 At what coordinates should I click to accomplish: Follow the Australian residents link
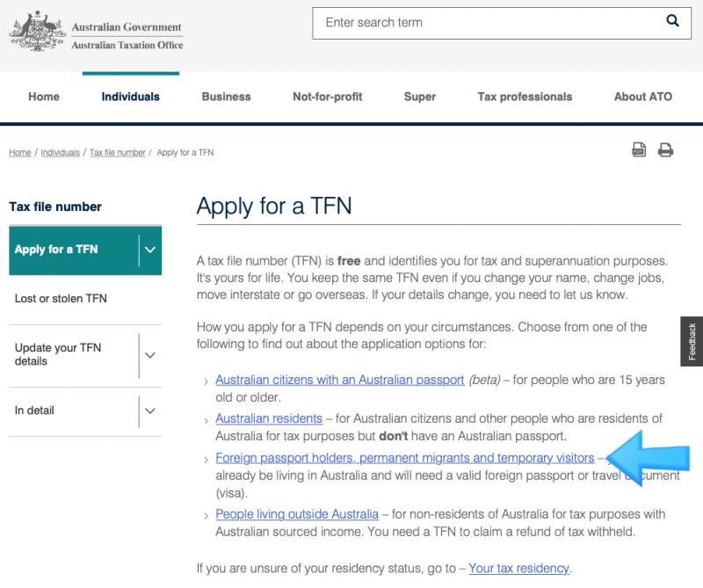pyautogui.click(x=269, y=418)
